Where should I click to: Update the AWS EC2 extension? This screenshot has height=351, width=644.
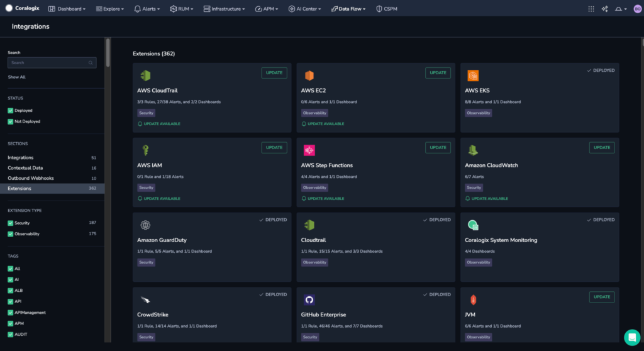click(438, 73)
